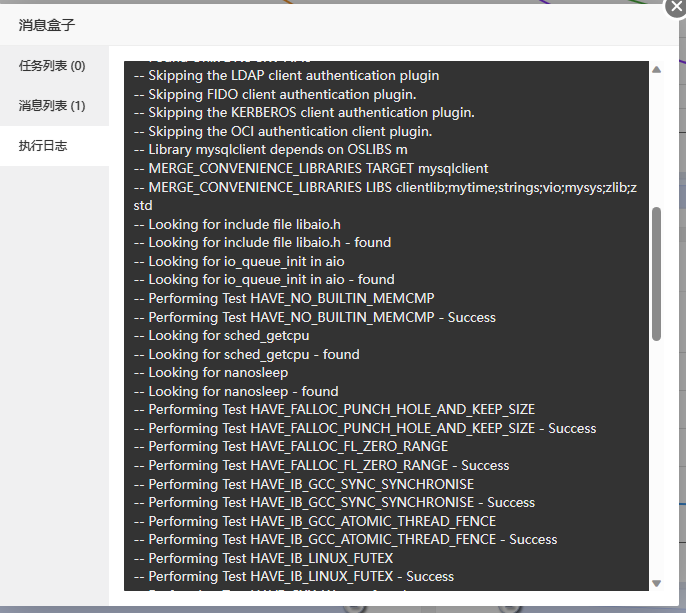Click the 'nanosleep - found' log line
The width and height of the screenshot is (686, 613).
click(x=236, y=391)
